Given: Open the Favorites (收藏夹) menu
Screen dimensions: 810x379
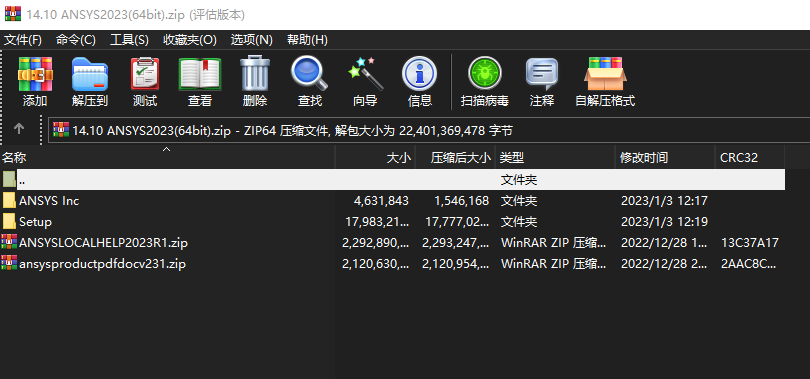Looking at the screenshot, I should 190,40.
